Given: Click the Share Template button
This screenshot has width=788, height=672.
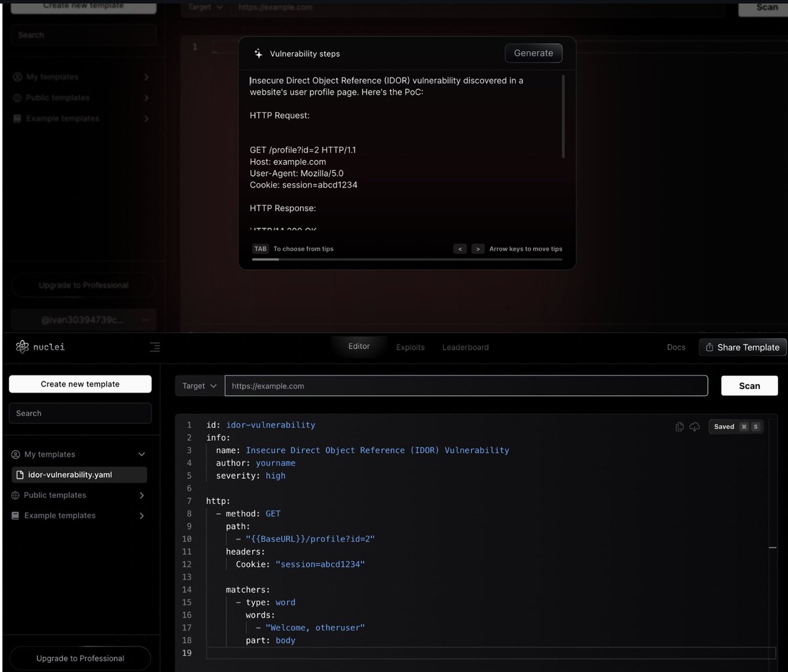Looking at the screenshot, I should click(742, 347).
